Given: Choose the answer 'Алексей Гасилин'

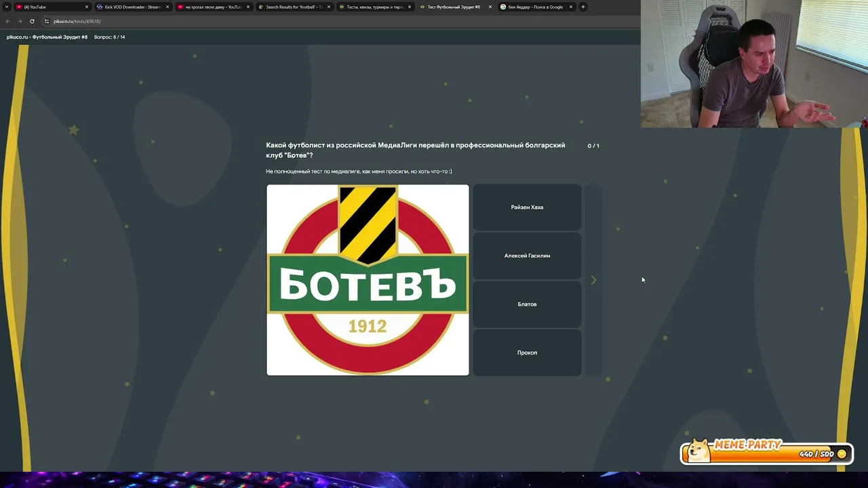Looking at the screenshot, I should pyautogui.click(x=527, y=256).
